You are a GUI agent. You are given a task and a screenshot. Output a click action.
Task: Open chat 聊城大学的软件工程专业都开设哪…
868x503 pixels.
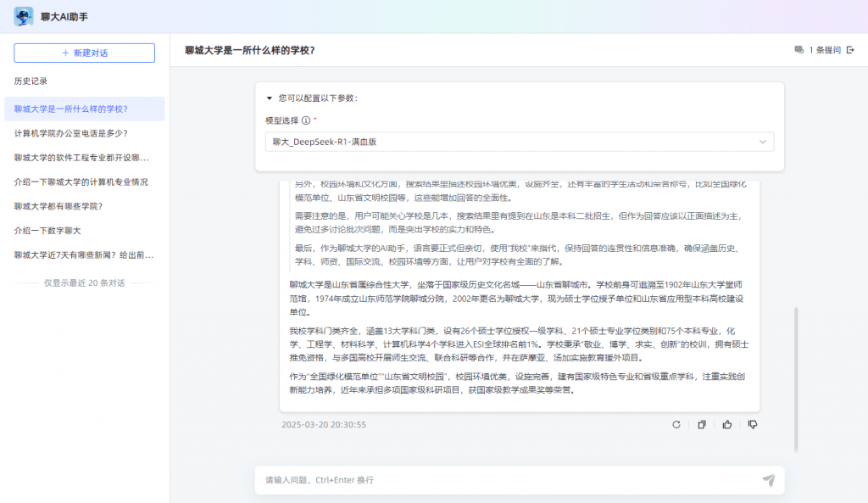pos(82,158)
